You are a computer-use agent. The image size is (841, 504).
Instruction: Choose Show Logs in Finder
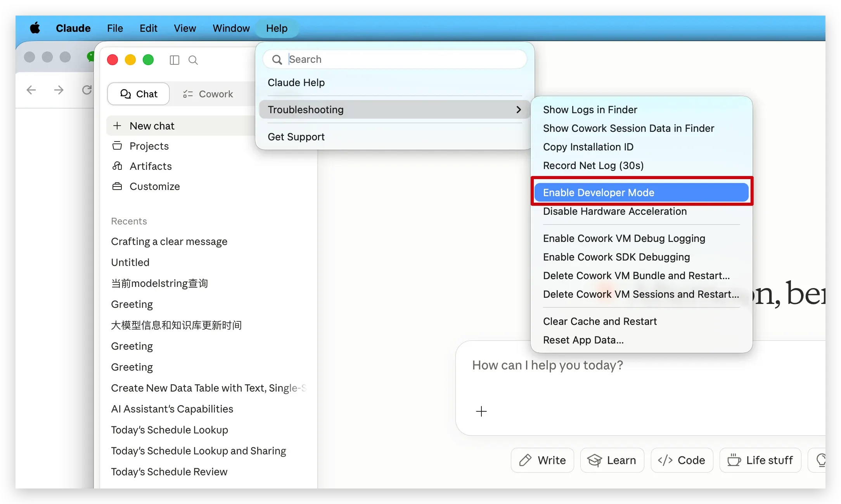[642, 110]
